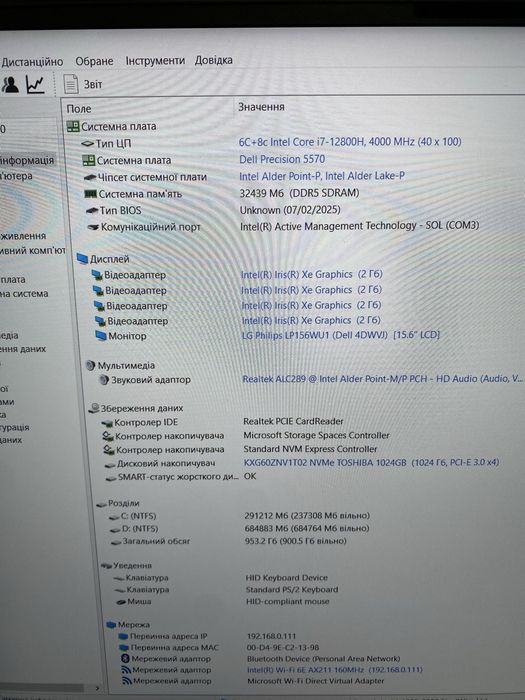Open the Обране menu
This screenshot has height=700, width=525.
[x=94, y=61]
